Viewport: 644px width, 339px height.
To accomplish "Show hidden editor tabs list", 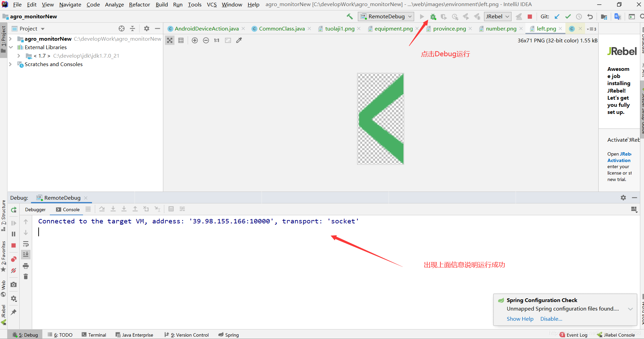I will [592, 29].
